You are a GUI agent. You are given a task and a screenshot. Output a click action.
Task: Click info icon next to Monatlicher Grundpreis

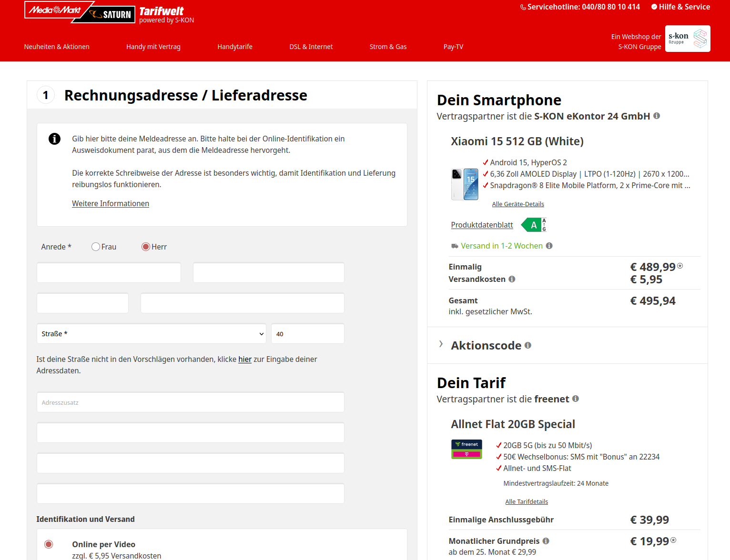point(546,541)
